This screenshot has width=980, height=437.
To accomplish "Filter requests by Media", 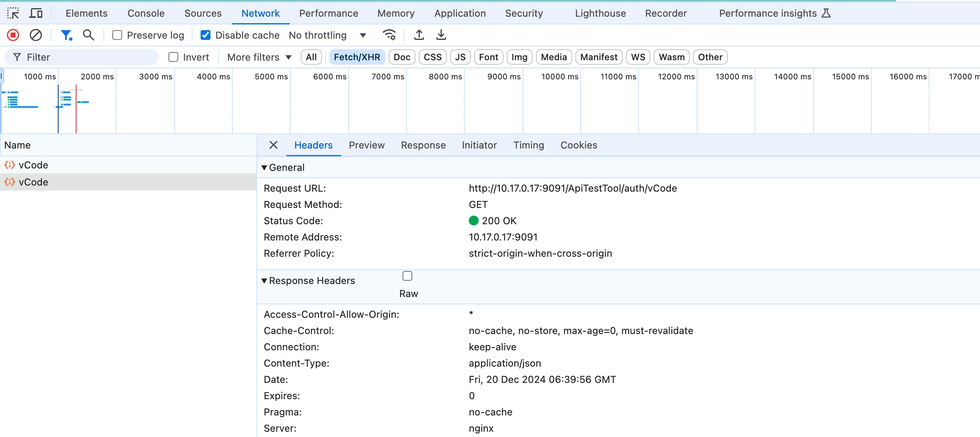I will click(x=554, y=57).
